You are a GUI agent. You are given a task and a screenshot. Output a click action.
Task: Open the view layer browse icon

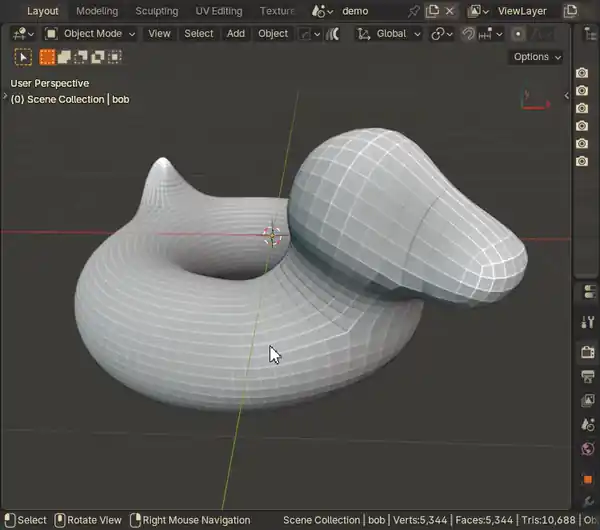point(478,11)
